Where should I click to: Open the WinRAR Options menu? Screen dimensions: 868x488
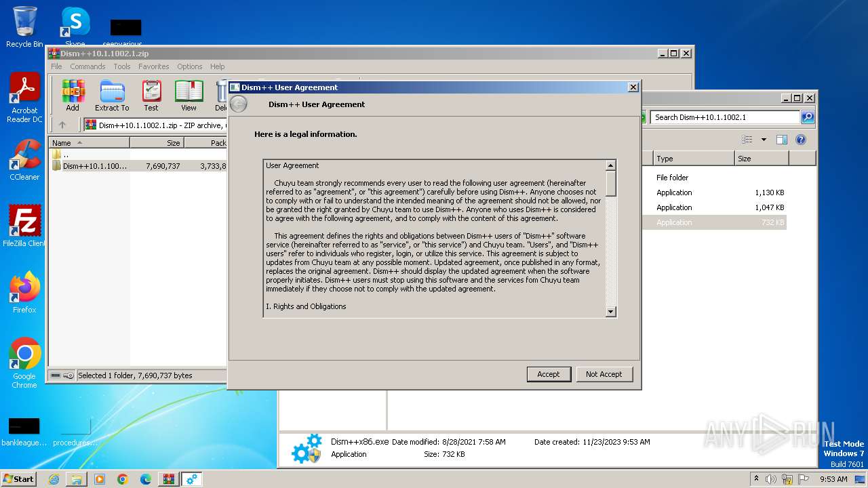click(x=190, y=66)
